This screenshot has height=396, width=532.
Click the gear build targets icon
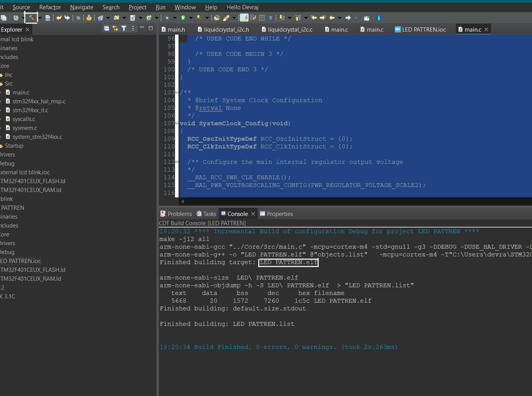pyautogui.click(x=89, y=18)
